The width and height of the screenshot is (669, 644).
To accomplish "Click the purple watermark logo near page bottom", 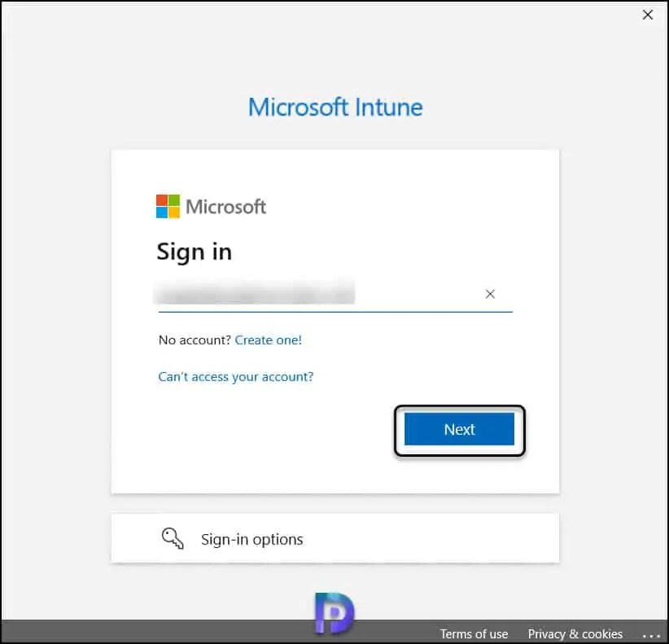I will point(334,612).
